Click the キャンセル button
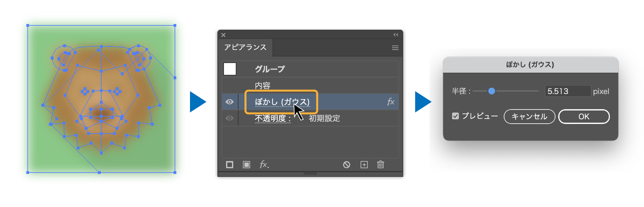Viewport: 644px width, 207px height. point(529,117)
